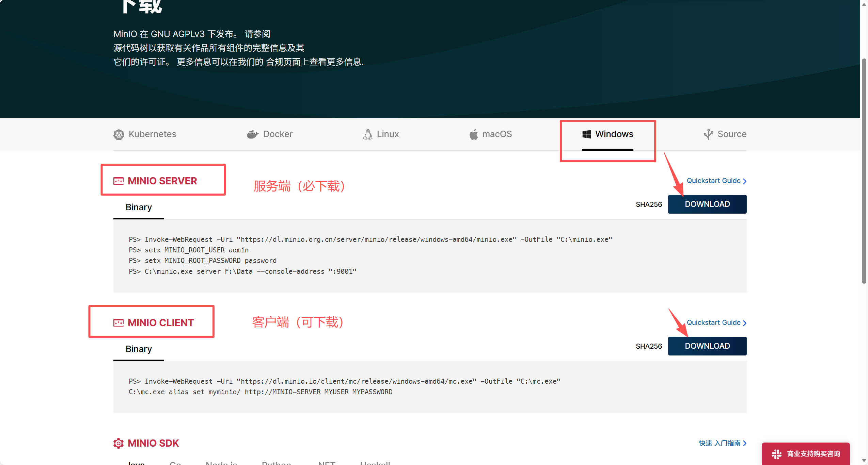Click the Windows logo icon
Image resolution: width=868 pixels, height=465 pixels.
tap(586, 134)
